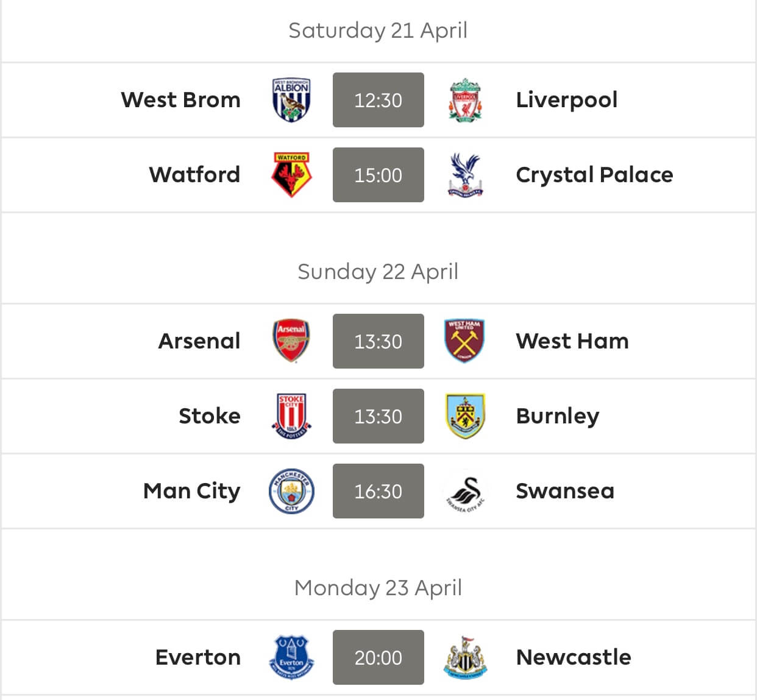Click the 16:30 Man City kickoff button
This screenshot has width=757, height=700.
click(378, 491)
